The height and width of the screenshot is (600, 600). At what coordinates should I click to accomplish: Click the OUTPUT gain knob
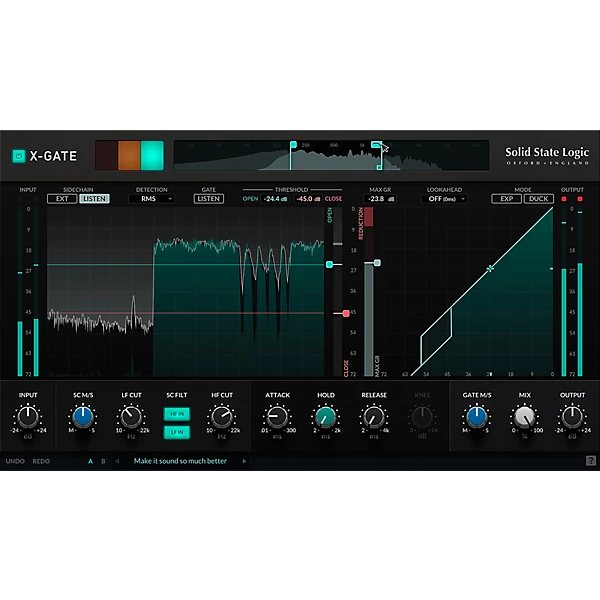point(572,417)
